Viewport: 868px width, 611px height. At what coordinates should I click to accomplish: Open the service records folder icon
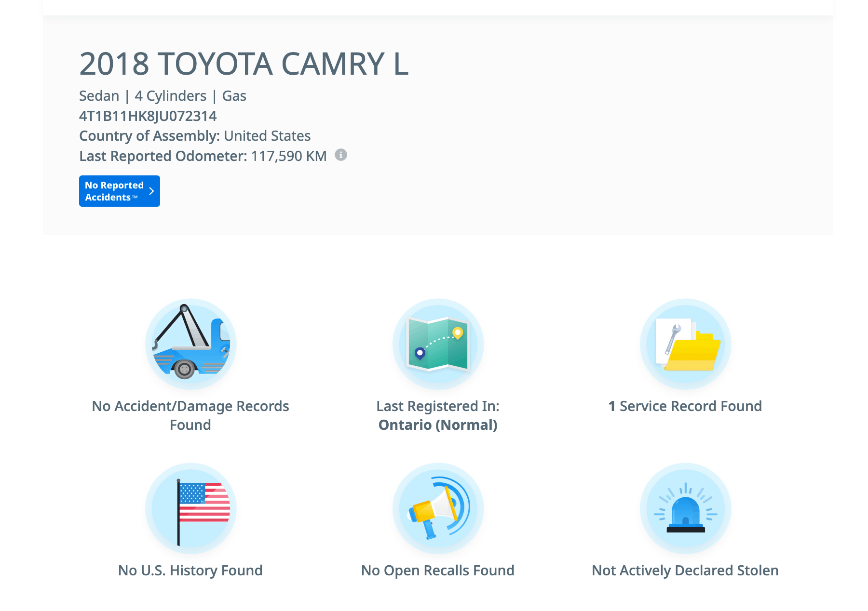686,344
